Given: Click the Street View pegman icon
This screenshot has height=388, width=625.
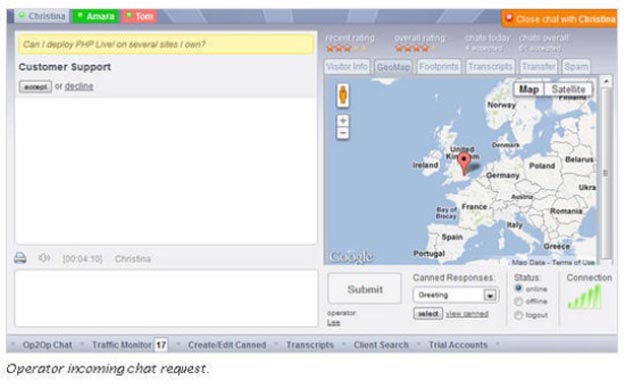Looking at the screenshot, I should (343, 96).
